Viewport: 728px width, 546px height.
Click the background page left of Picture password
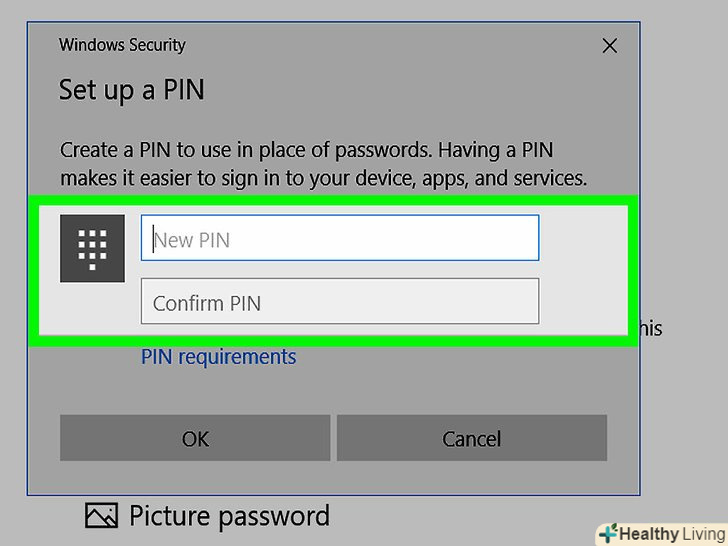coord(40,518)
